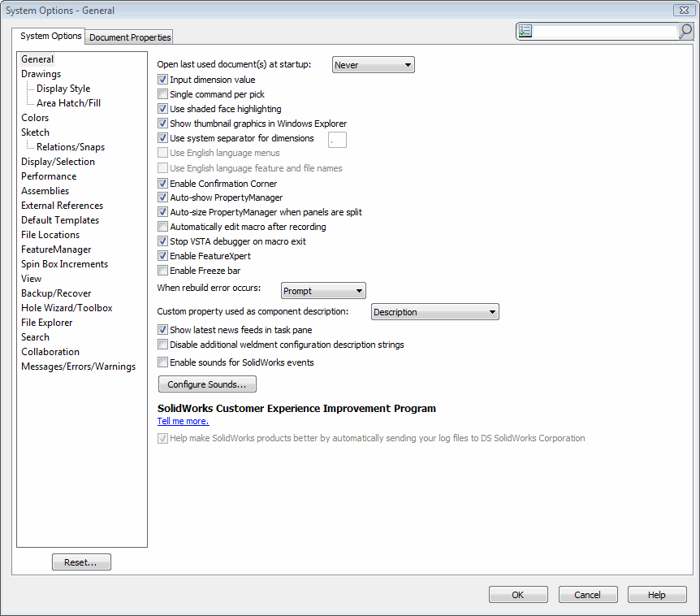Enable Single command per pick
Image resolution: width=700 pixels, height=616 pixels.
coord(162,94)
